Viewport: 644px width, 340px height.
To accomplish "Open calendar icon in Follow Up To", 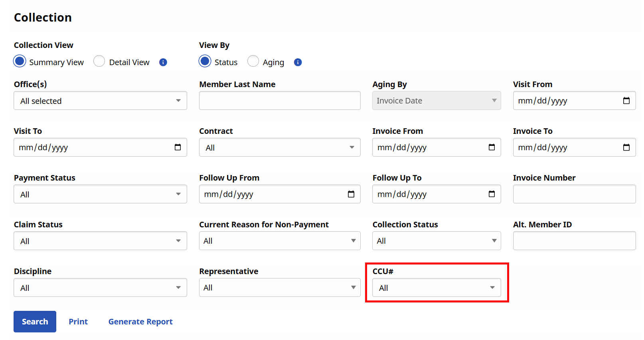I will pyautogui.click(x=492, y=194).
